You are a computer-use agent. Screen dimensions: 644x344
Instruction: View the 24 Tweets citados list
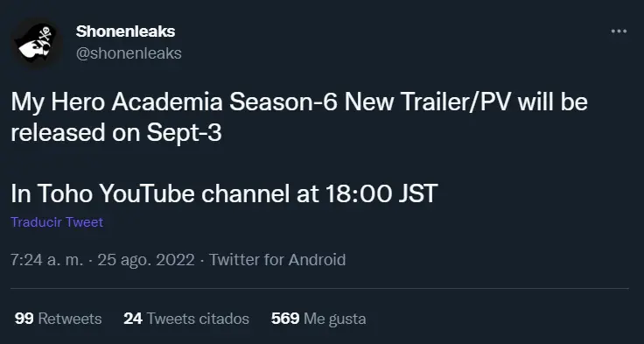(186, 319)
